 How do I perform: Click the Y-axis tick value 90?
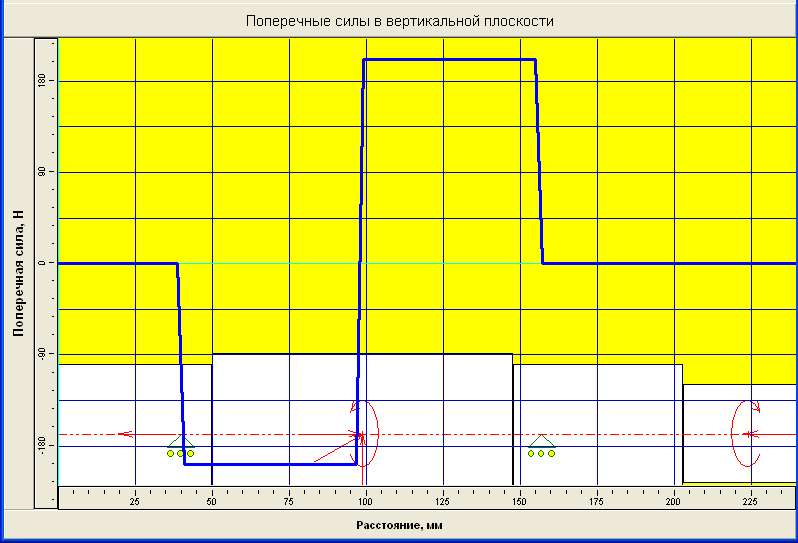click(42, 172)
